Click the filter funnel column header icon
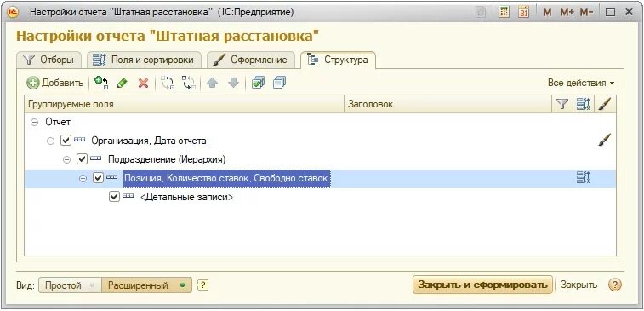 tap(561, 105)
